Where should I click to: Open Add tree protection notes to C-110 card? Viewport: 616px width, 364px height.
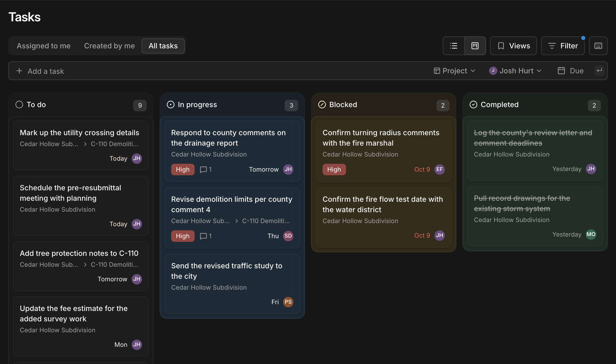81,266
